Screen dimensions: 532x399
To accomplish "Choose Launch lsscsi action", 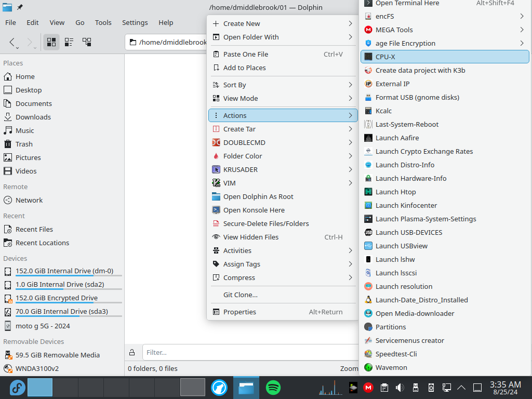I will [445, 273].
